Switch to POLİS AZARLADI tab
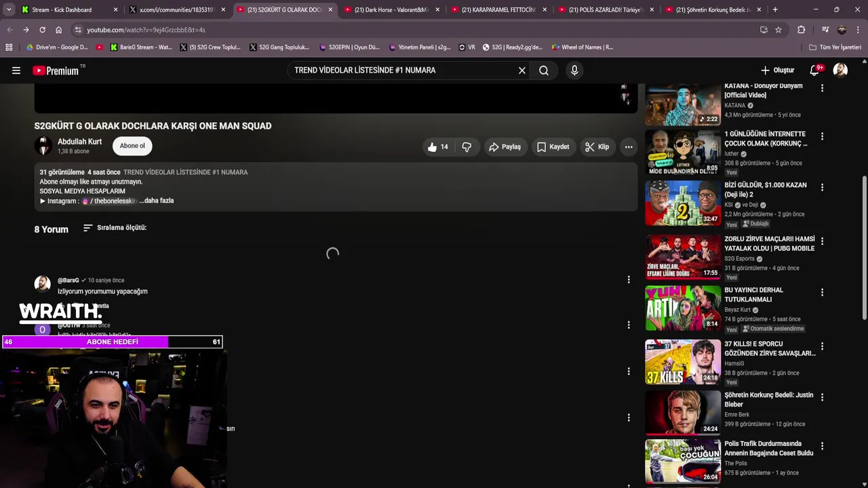Image resolution: width=868 pixels, height=488 pixels. pos(606,9)
